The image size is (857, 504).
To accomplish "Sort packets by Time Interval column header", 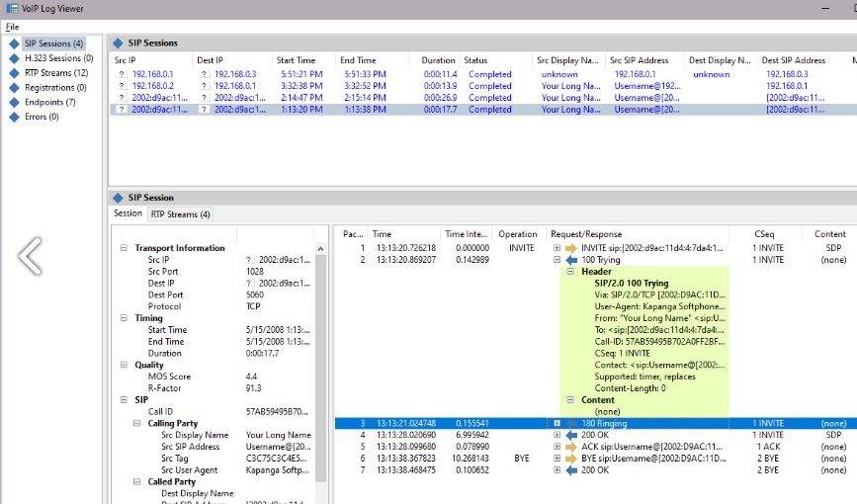I will (x=466, y=234).
